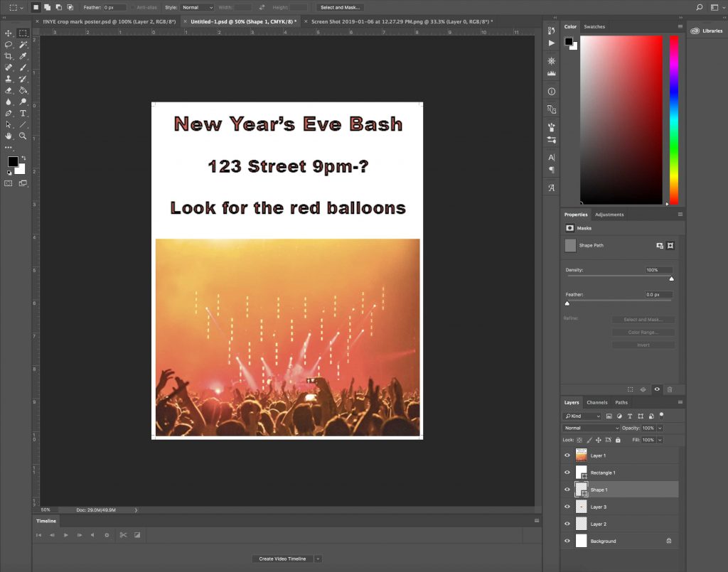Click the Lock transparent pixels icon
Viewport: 728px width, 572px height.
(x=579, y=440)
